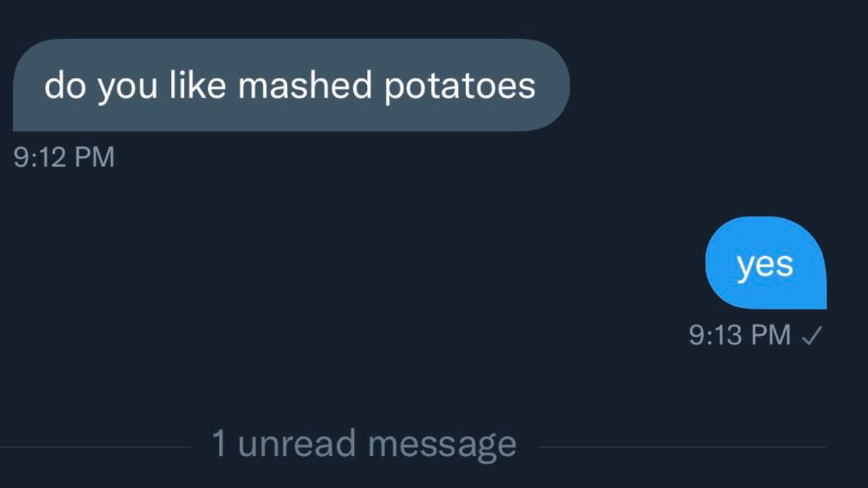Click the word "message" in the divider
The image size is (868, 488).
(442, 445)
